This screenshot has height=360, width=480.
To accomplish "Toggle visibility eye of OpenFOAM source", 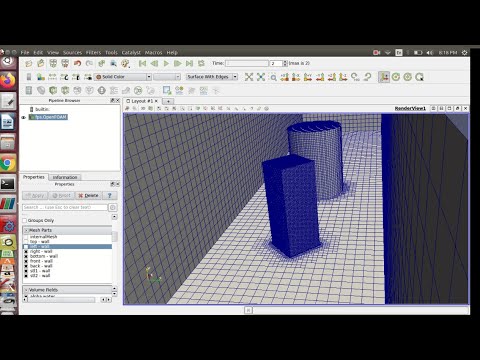I will [23, 117].
